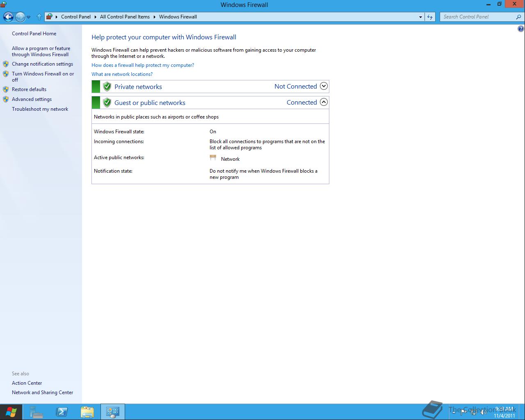Image resolution: width=525 pixels, height=420 pixels.
Task: Click the Notification state label
Action: click(x=113, y=171)
